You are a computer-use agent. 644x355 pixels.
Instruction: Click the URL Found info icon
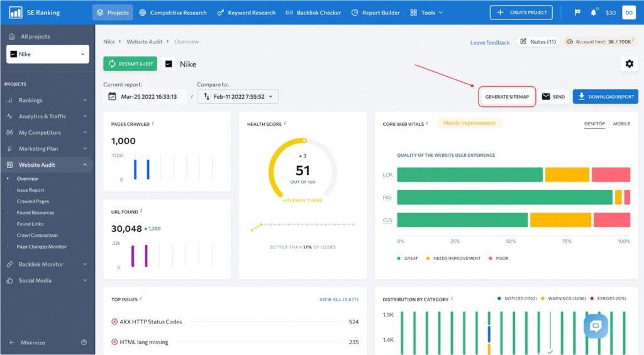142,211
